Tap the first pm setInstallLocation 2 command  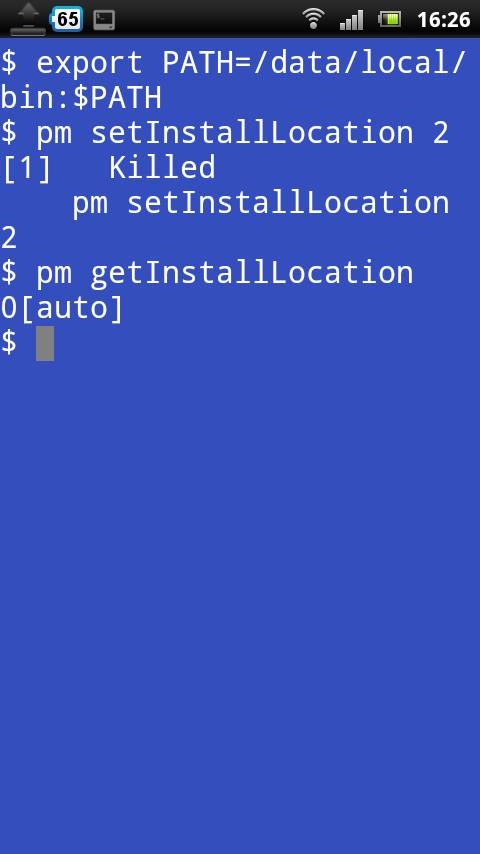click(224, 133)
